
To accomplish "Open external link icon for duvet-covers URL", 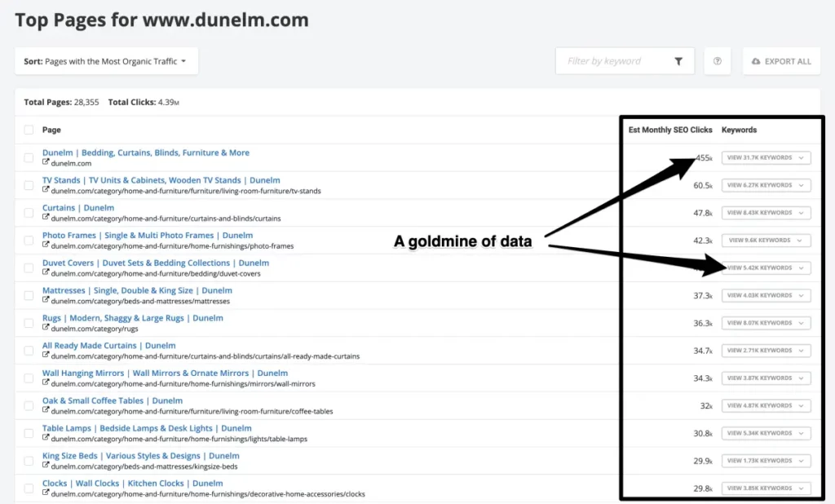I will click(x=46, y=272).
